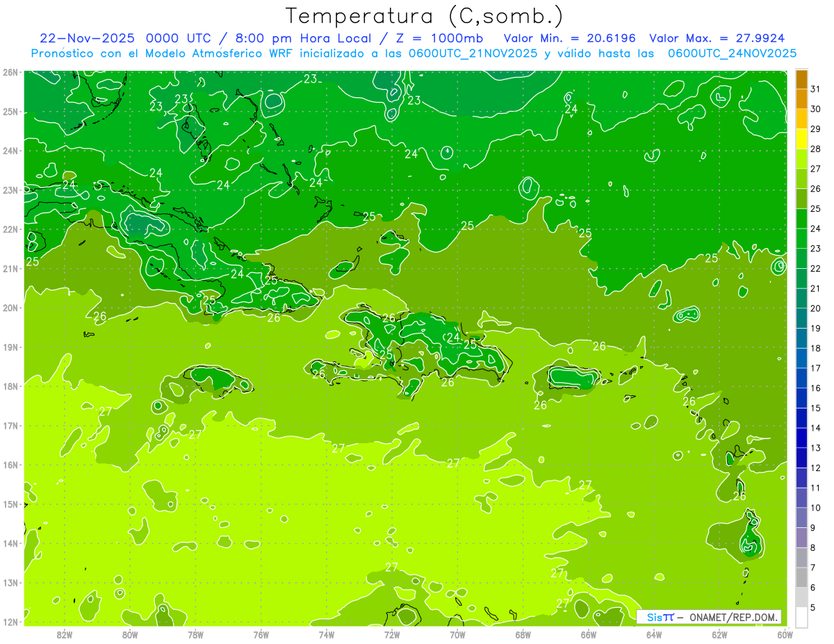Select "Valor Max. = 27.9924" in the header
Viewport: 834px width, 644px height.
pyautogui.click(x=717, y=38)
